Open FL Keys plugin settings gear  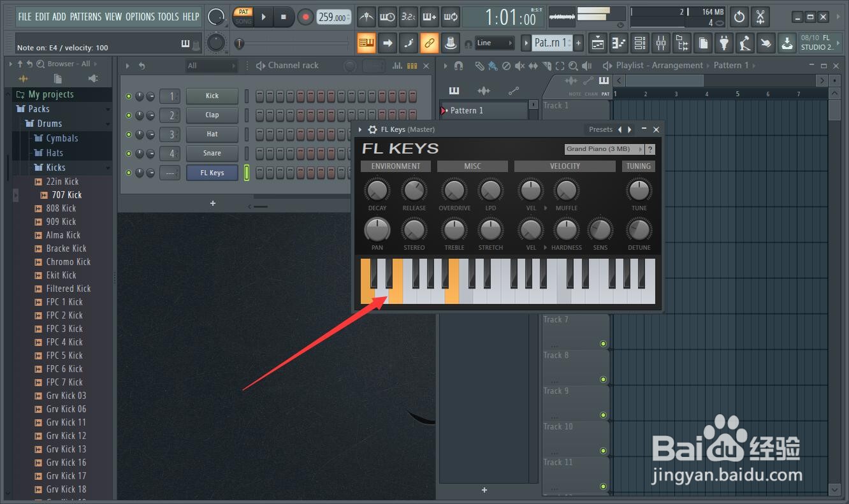(373, 129)
